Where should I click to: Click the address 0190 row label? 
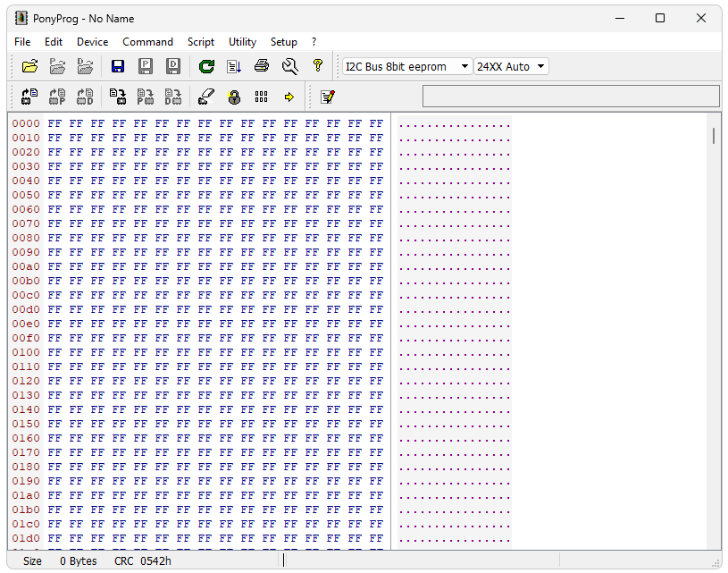(26, 481)
